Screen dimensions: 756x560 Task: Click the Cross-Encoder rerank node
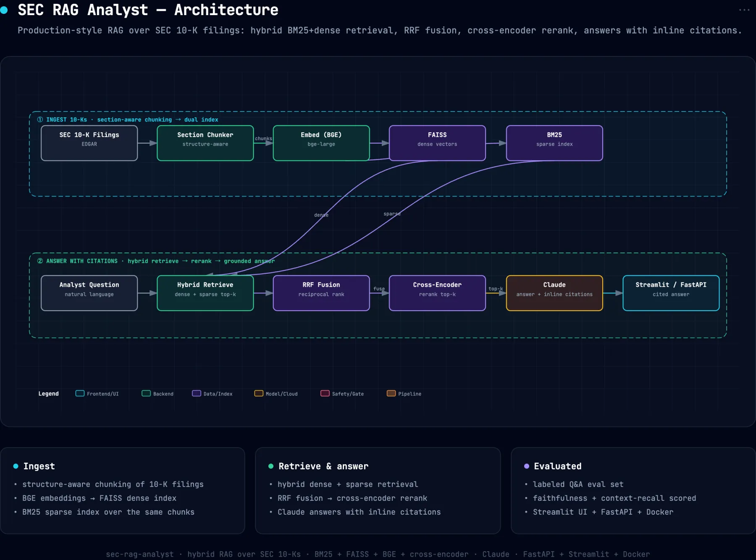[437, 293]
